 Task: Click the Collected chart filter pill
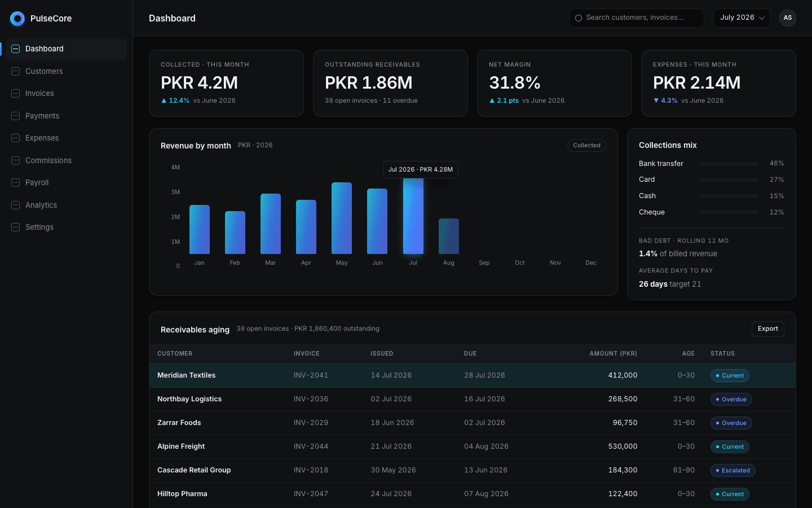pos(586,146)
